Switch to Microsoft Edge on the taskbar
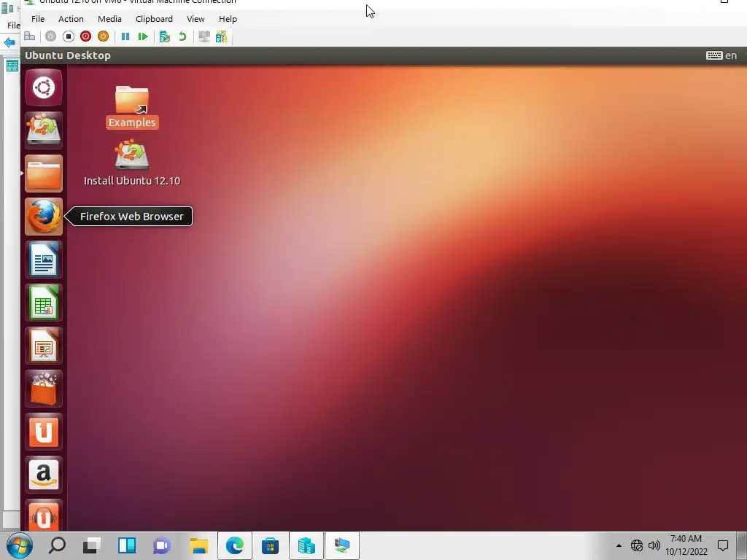This screenshot has height=560, width=747. point(235,545)
